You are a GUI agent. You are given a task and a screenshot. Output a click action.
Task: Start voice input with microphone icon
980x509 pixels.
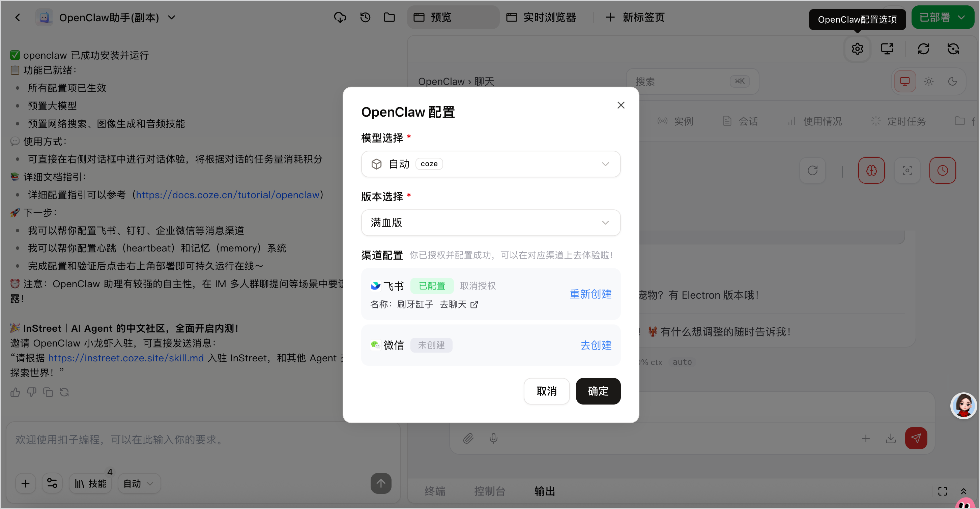493,438
